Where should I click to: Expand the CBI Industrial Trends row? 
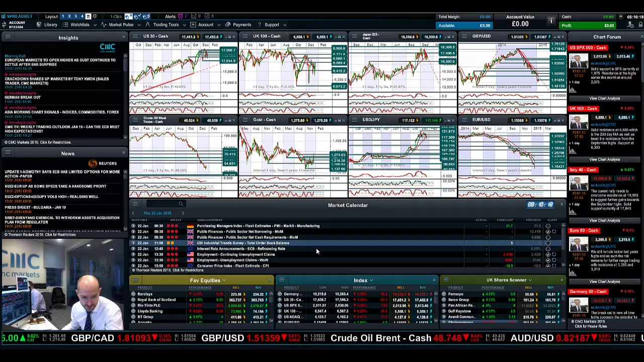click(133, 243)
